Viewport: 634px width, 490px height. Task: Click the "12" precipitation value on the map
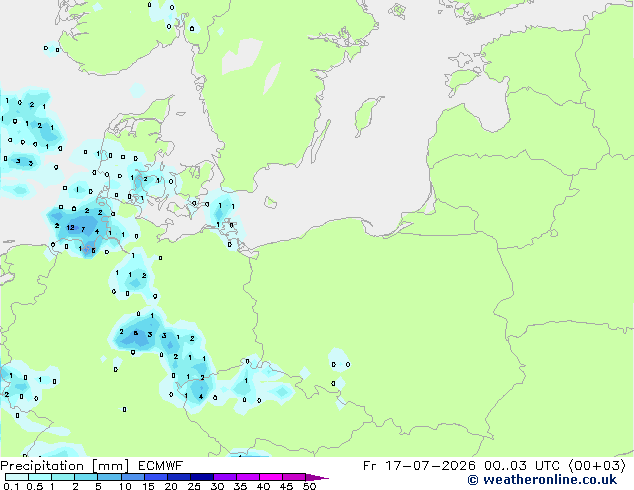pyautogui.click(x=71, y=228)
